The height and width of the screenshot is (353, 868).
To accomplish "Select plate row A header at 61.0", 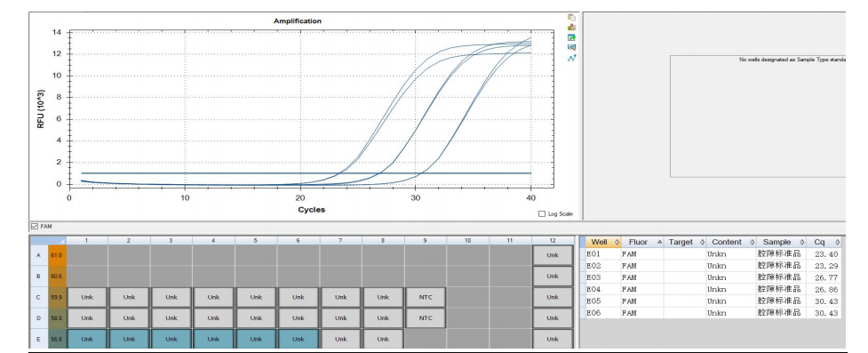I will (48, 255).
